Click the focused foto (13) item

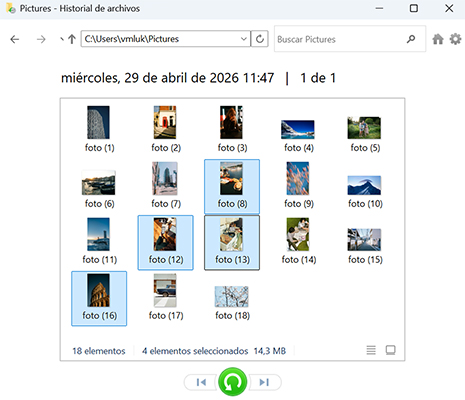[232, 242]
